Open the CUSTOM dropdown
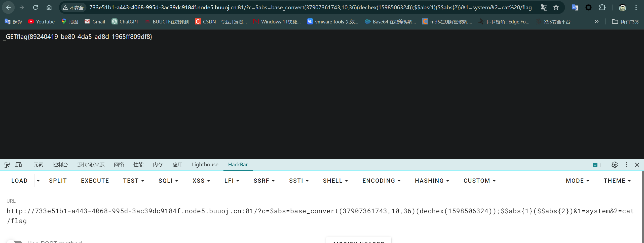644x243 pixels. click(480, 181)
